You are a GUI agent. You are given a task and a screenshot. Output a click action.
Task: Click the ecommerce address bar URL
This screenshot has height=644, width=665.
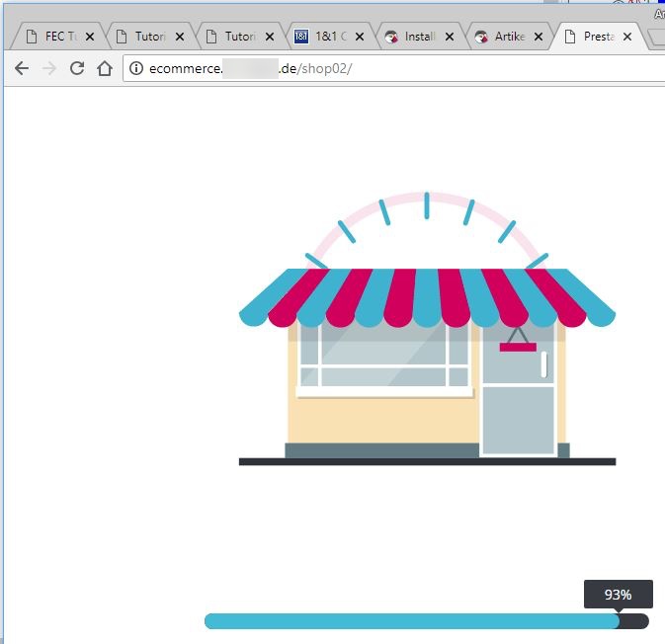coord(250,68)
